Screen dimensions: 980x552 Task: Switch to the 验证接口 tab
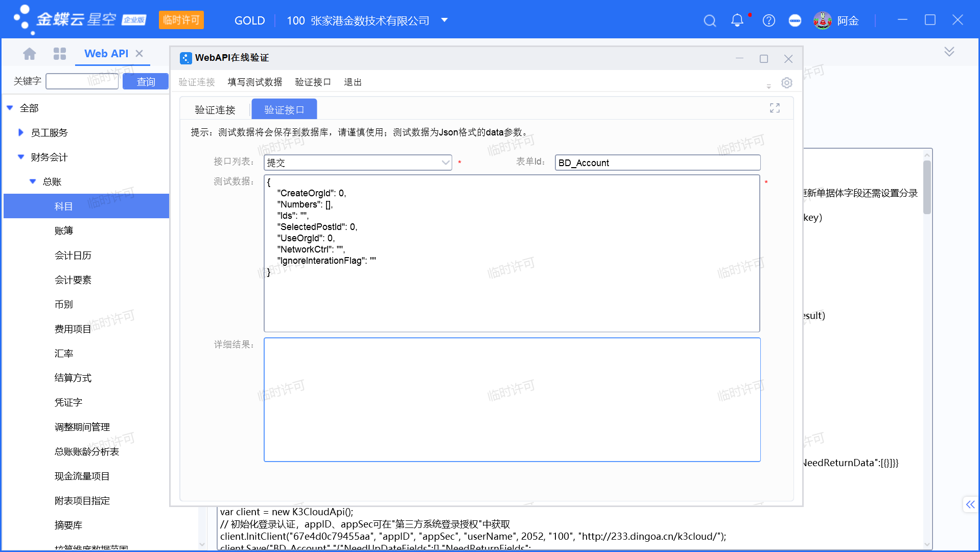coord(284,109)
